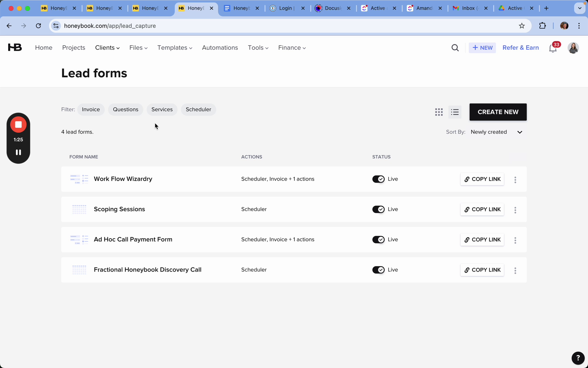Copy link for Work Flow Wizardry form
Image resolution: width=588 pixels, height=368 pixels.
(482, 179)
